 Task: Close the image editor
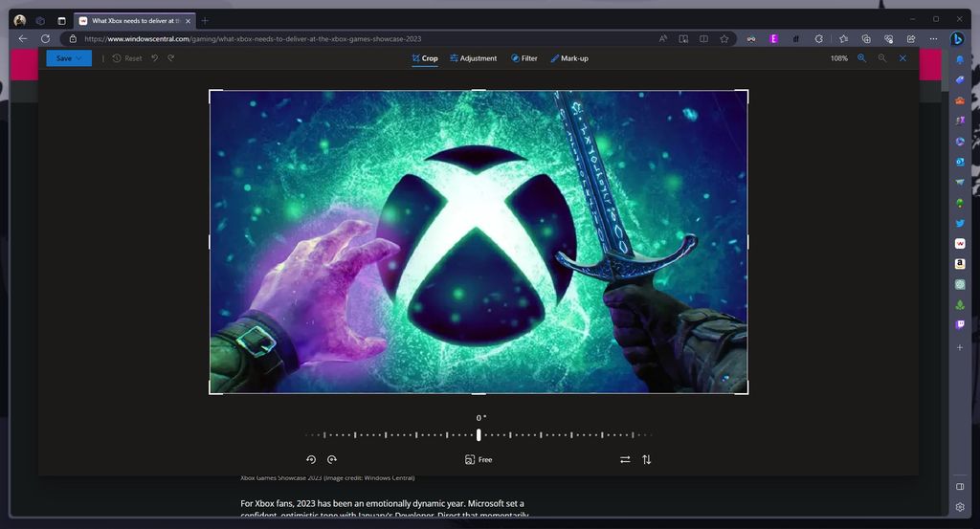[x=902, y=58]
